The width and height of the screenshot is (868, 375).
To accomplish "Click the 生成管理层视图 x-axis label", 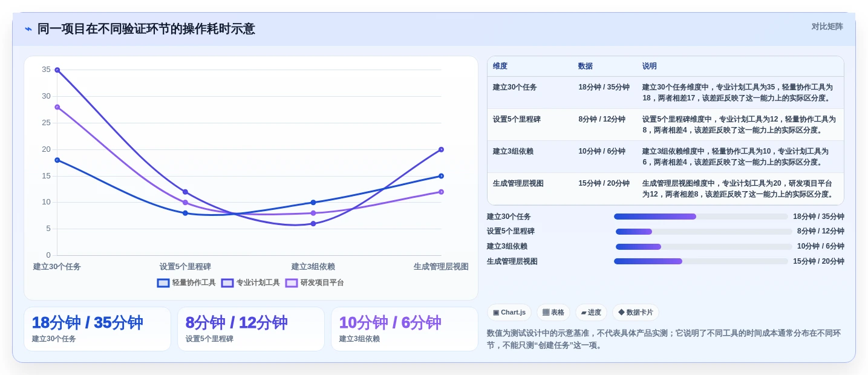I will 441,267.
